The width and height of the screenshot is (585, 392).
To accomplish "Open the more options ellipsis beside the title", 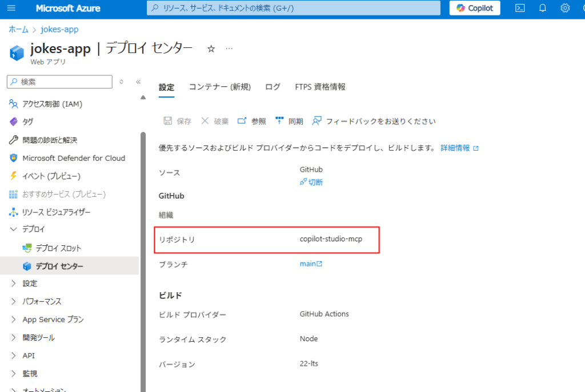I will (229, 49).
